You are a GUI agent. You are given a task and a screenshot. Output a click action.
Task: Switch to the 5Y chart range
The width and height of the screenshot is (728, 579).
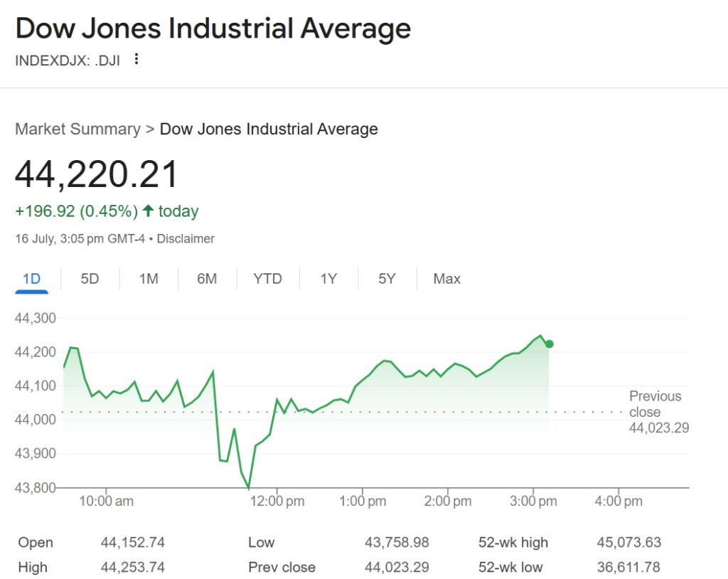[386, 279]
